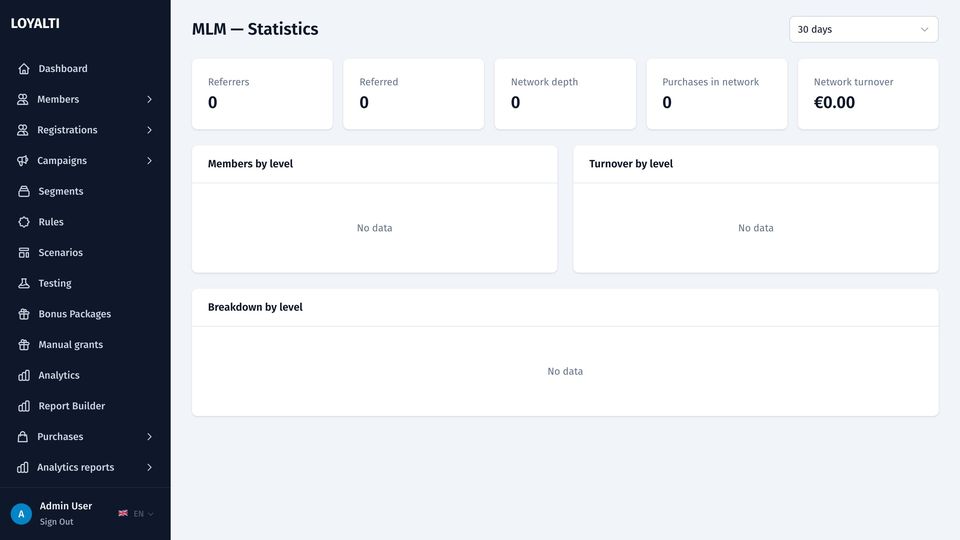Click the Bonus Packages gift icon

click(24, 313)
